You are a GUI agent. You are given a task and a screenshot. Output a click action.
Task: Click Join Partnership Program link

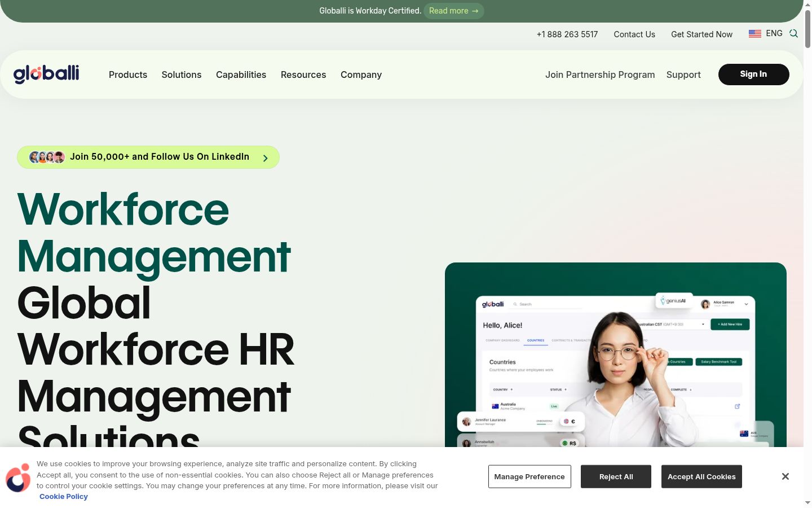pyautogui.click(x=600, y=75)
